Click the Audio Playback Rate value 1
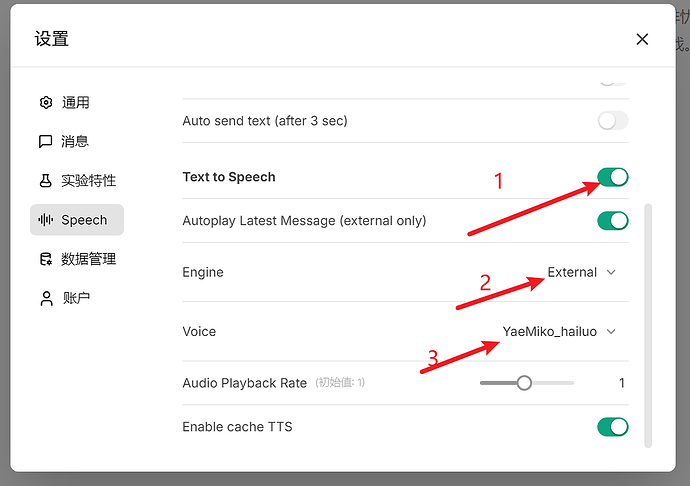The height and width of the screenshot is (486, 690). pyautogui.click(x=622, y=383)
